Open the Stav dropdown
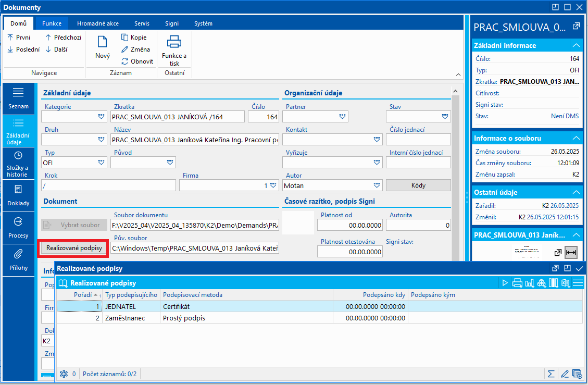Image resolution: width=588 pixels, height=385 pixels. click(445, 117)
